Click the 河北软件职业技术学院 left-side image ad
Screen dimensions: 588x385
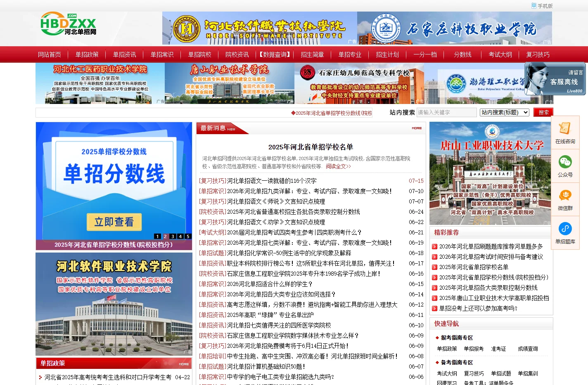[x=114, y=304]
